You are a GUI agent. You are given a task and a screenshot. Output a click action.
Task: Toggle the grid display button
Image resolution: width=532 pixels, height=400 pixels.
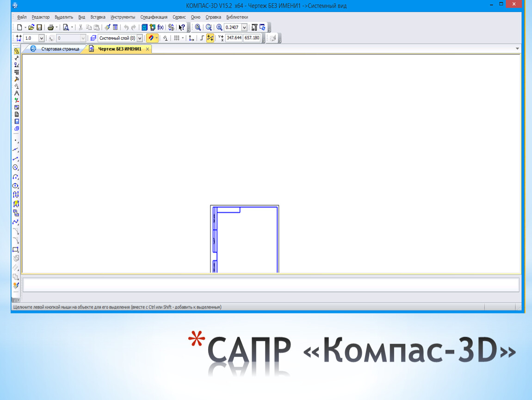[176, 38]
